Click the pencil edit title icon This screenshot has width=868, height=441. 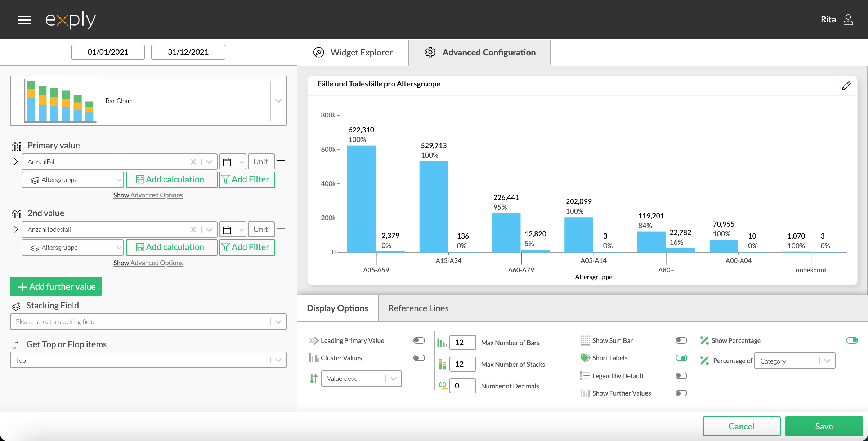(x=846, y=86)
